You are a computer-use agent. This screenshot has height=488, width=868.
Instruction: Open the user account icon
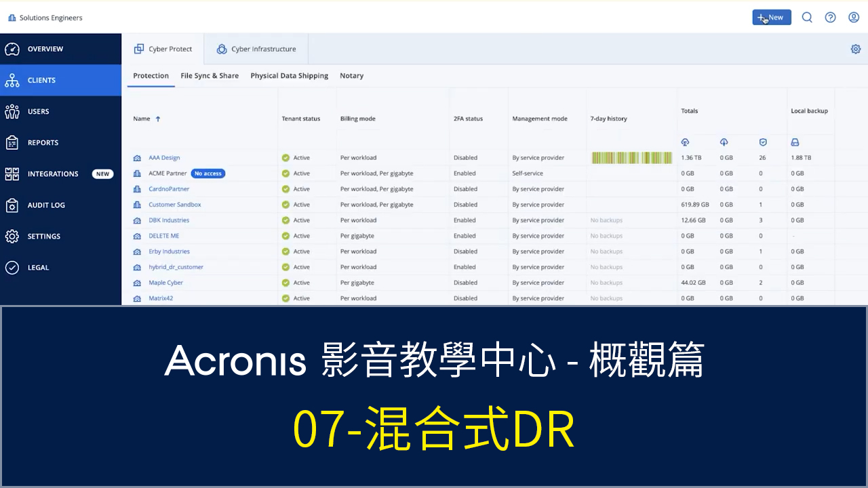854,18
